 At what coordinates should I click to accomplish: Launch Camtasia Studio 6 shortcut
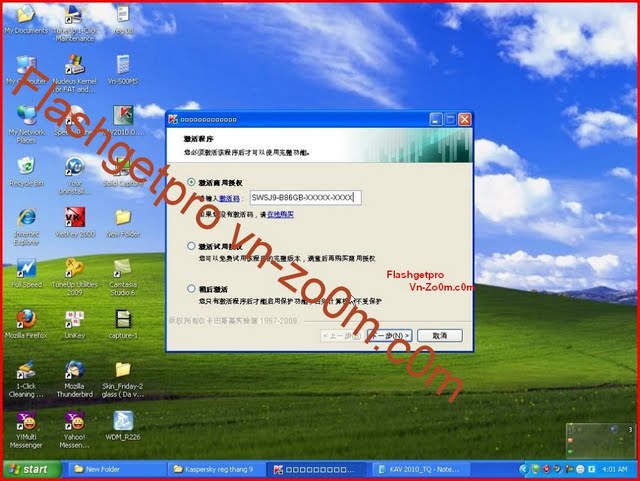tap(123, 276)
